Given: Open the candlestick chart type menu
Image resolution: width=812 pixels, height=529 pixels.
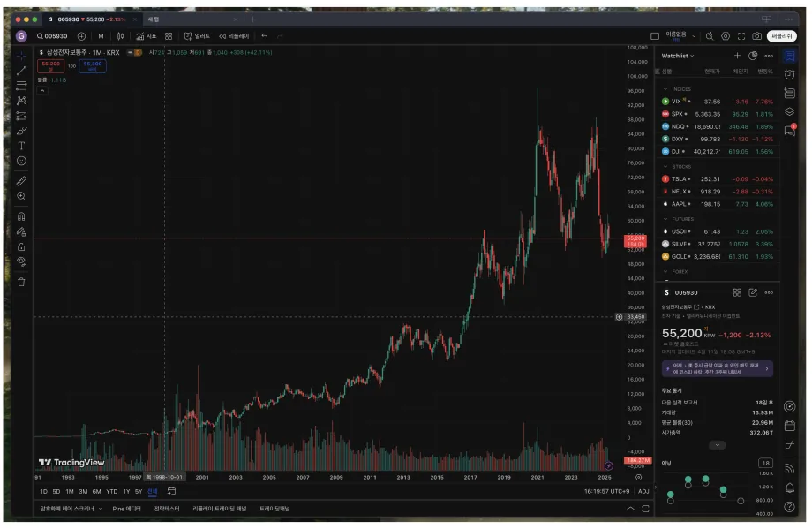Looking at the screenshot, I should coord(120,36).
